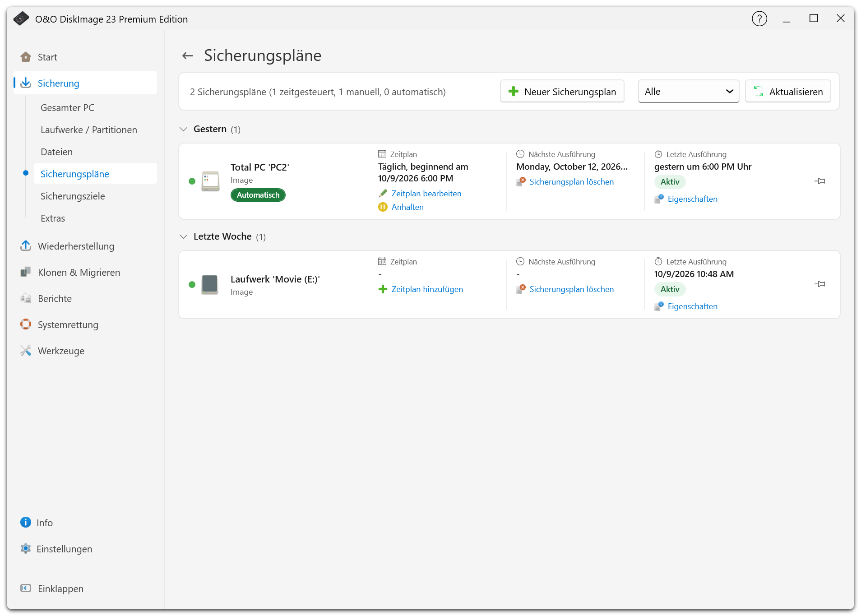The image size is (861, 616).
Task: Select Sicherungspläne in sidebar
Action: pyautogui.click(x=95, y=174)
